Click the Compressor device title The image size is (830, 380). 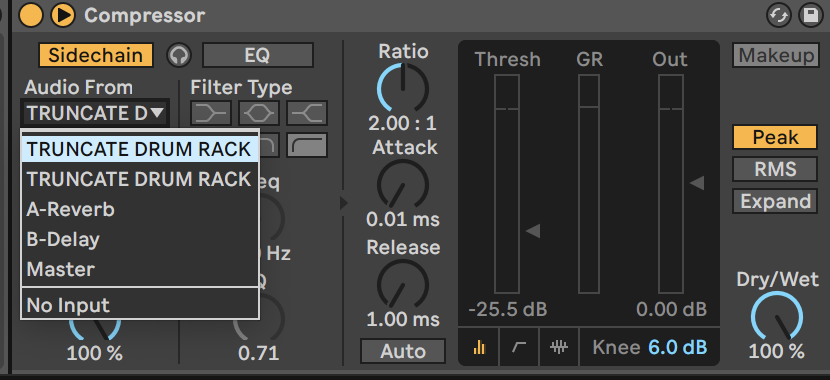pos(145,15)
